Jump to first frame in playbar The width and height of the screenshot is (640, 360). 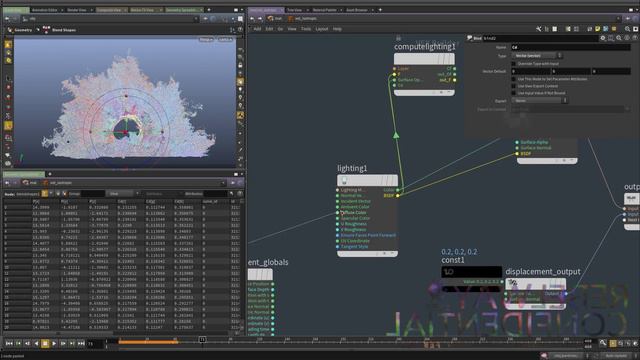click(9, 344)
